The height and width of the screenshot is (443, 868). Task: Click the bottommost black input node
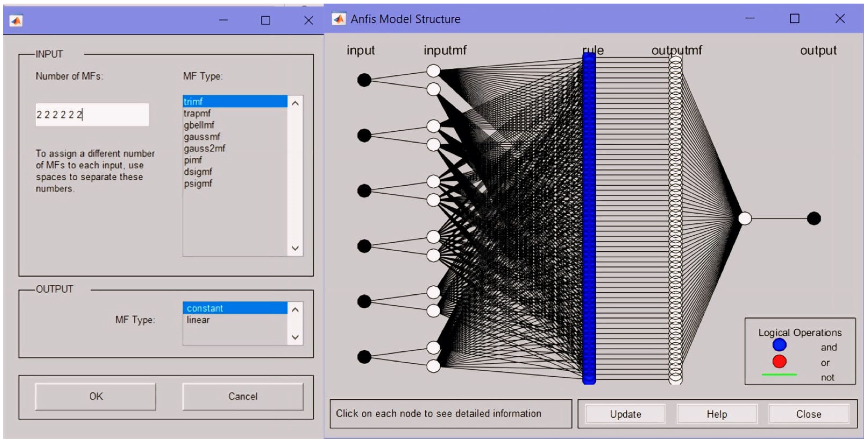click(x=364, y=357)
